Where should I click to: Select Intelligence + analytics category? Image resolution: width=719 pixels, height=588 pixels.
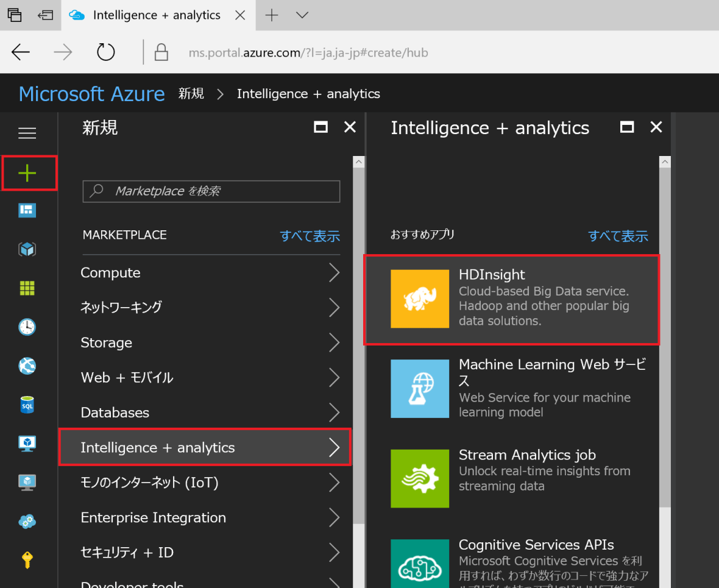point(204,447)
